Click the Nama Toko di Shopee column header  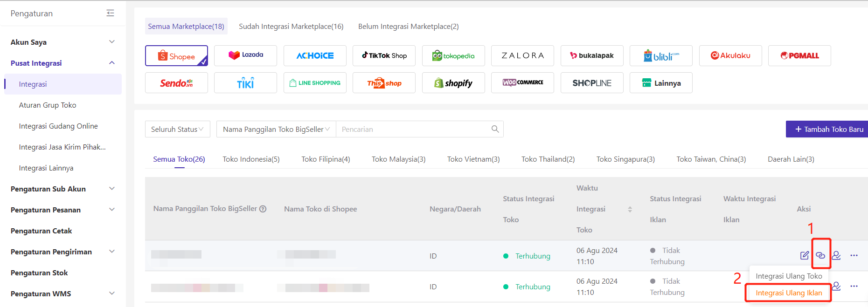pyautogui.click(x=320, y=209)
